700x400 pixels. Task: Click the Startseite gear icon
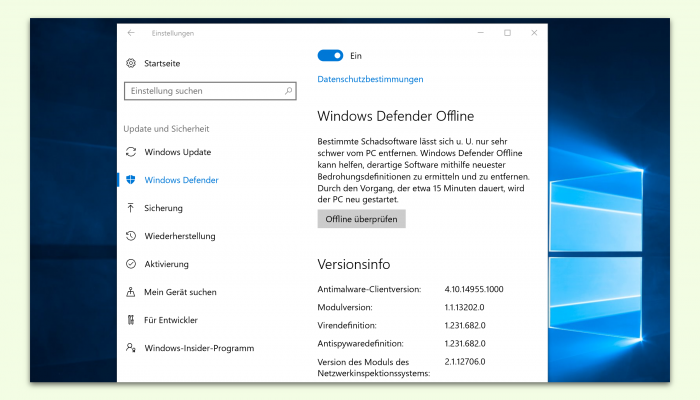click(x=131, y=63)
